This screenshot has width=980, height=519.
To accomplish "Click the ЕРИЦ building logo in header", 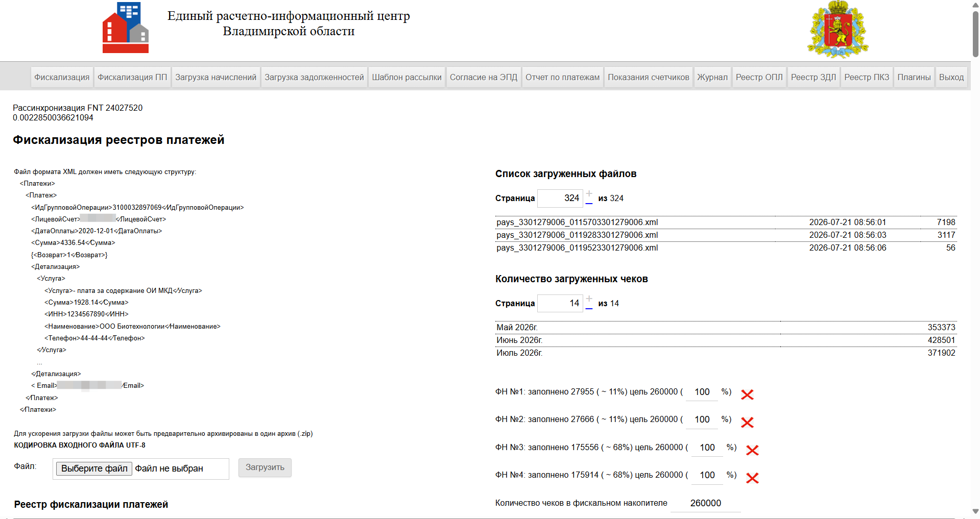I will pyautogui.click(x=126, y=28).
